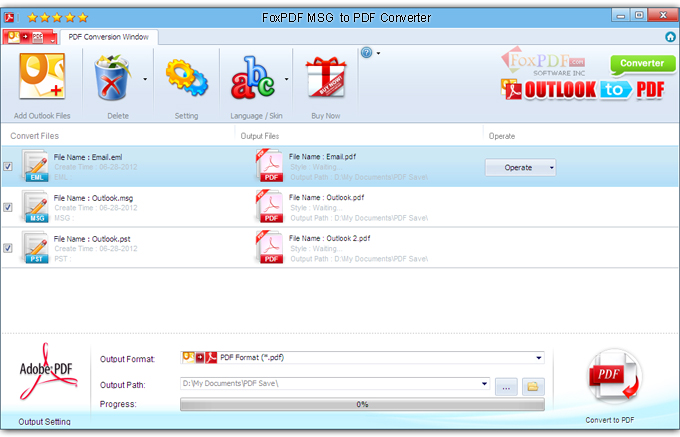680x437 pixels.
Task: Click the text 'File Name : Outlook.msg'
Action: click(x=93, y=198)
